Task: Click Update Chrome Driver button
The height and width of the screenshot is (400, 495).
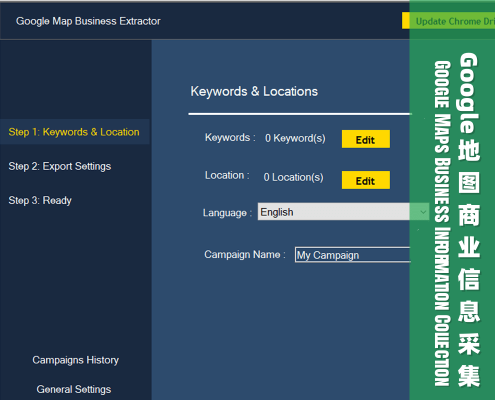Action: tap(448, 21)
